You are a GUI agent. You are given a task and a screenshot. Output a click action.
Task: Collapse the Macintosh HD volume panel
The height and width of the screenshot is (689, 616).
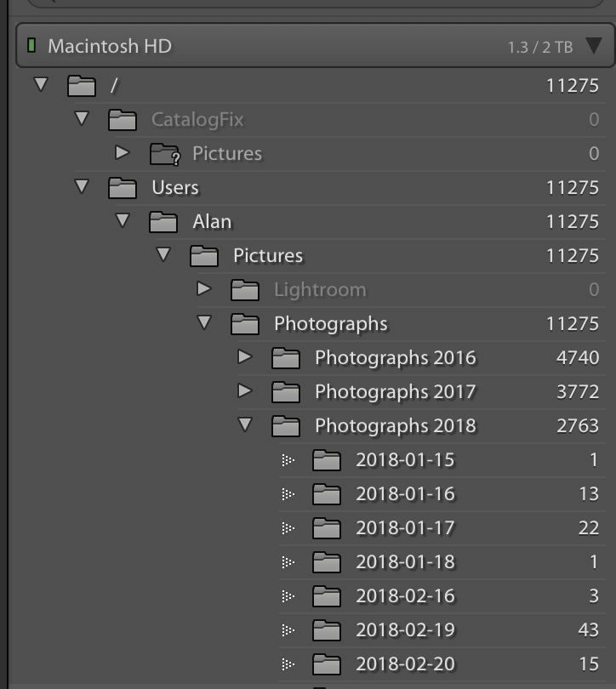[594, 46]
